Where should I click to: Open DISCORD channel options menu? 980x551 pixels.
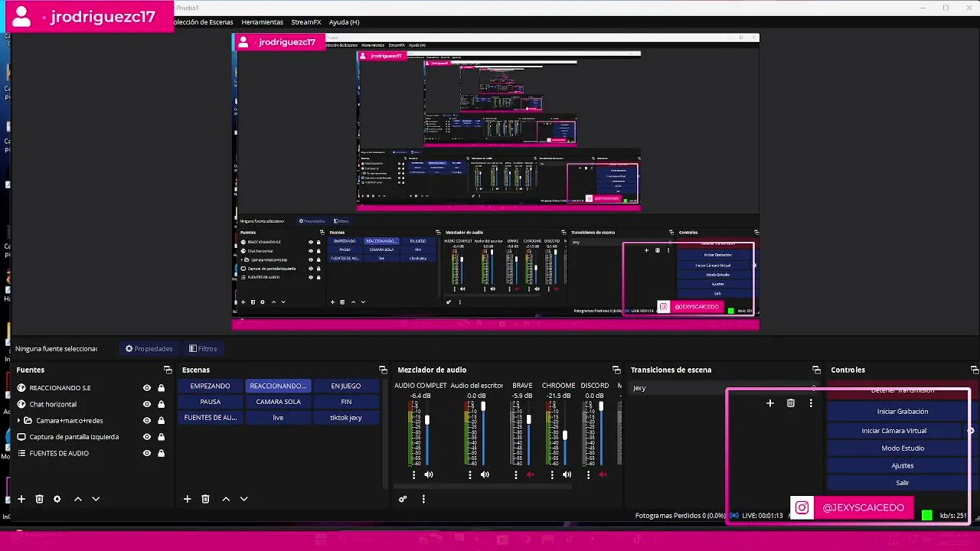point(588,475)
